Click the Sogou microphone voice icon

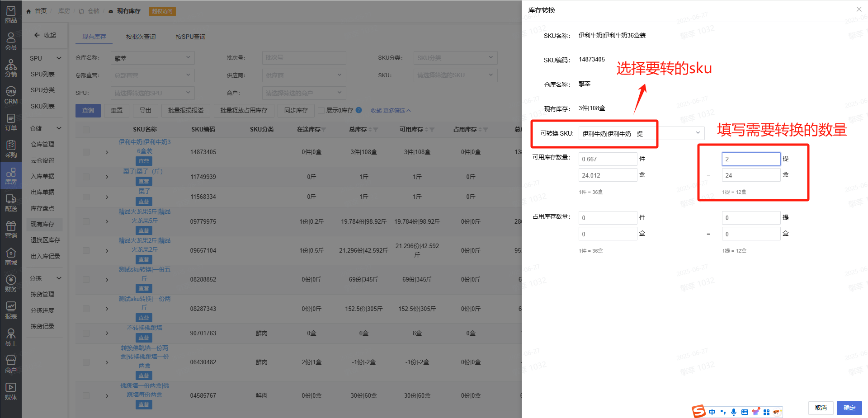coord(734,412)
